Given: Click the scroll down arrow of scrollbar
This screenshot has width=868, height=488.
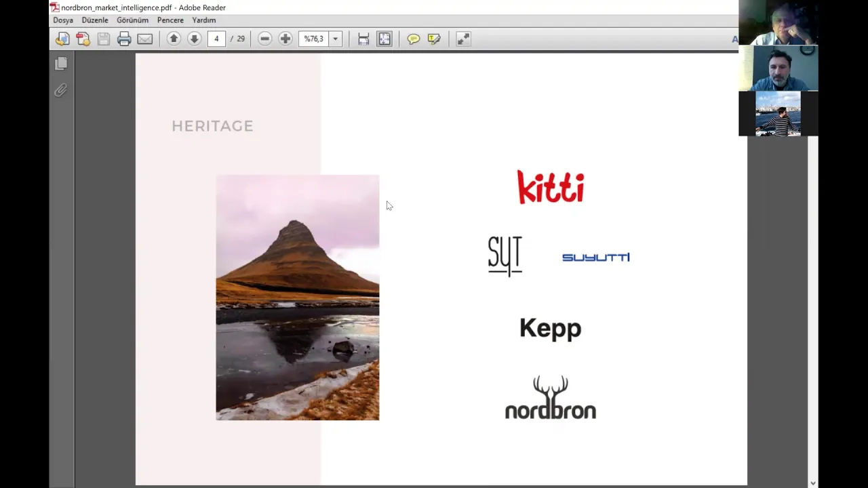Looking at the screenshot, I should tap(813, 483).
